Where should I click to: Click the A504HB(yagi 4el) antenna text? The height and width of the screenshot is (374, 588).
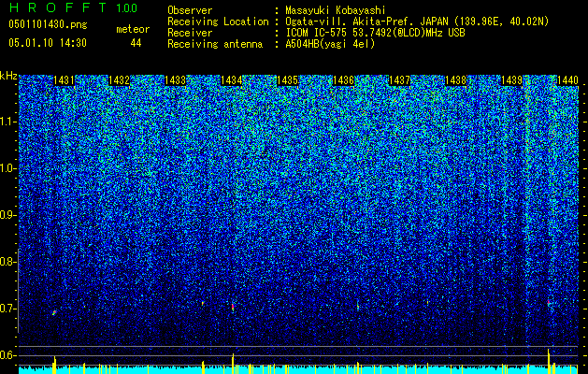tap(330, 44)
